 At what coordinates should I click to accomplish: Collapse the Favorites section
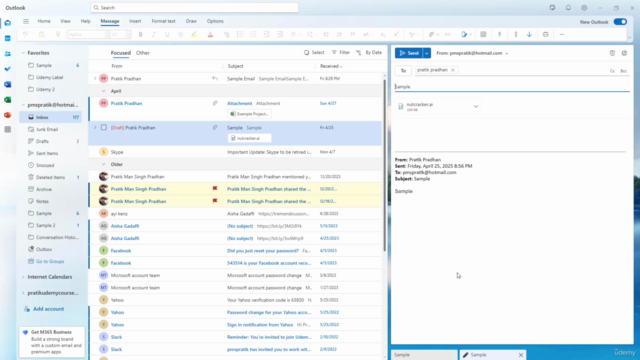(x=23, y=53)
